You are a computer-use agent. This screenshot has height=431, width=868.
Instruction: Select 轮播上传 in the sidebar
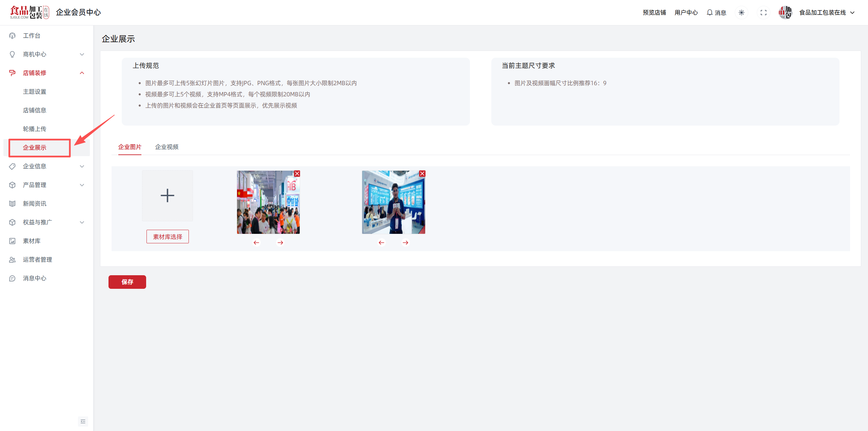coord(35,129)
